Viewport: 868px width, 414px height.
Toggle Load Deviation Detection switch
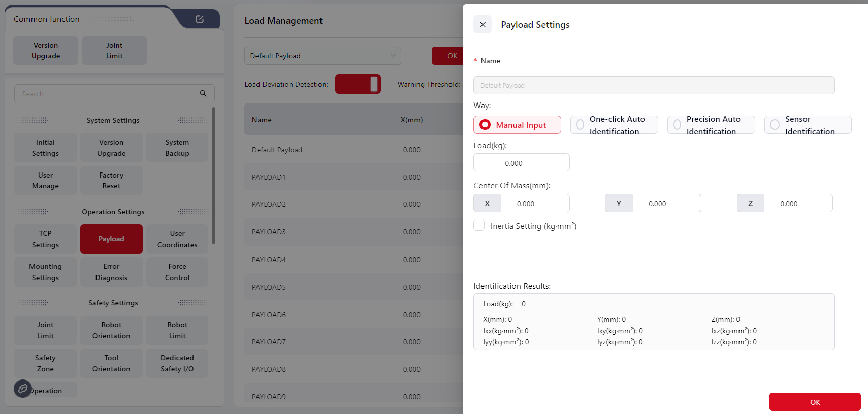point(358,84)
